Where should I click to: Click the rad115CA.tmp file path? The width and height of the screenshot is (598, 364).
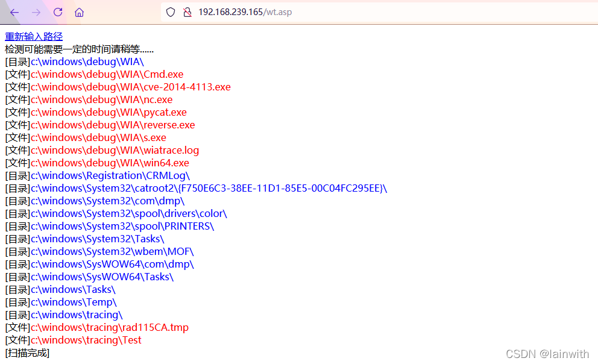(110, 327)
